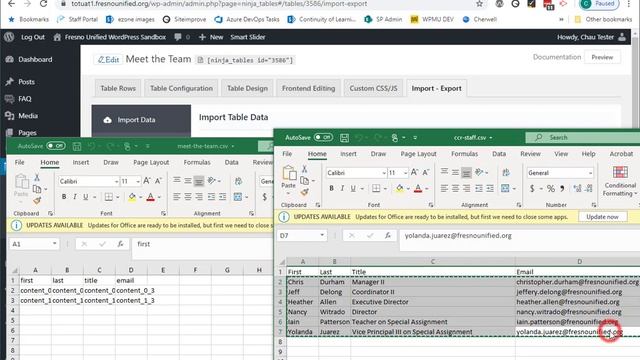Select cell content_0_3 in meet-the-team.csv

pyautogui.click(x=131, y=291)
